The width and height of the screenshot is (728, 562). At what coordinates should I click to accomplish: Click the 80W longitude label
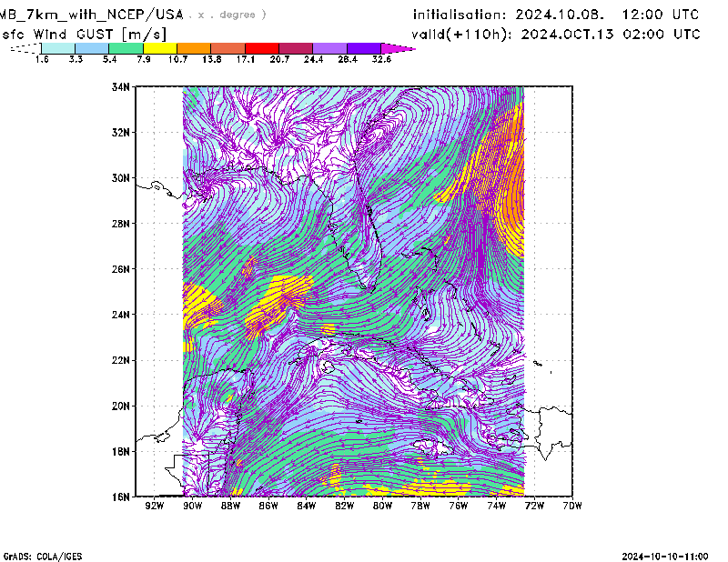point(382,506)
